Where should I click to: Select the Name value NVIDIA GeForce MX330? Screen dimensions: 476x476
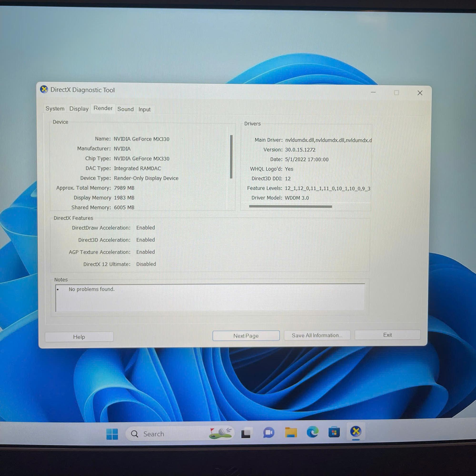(142, 139)
